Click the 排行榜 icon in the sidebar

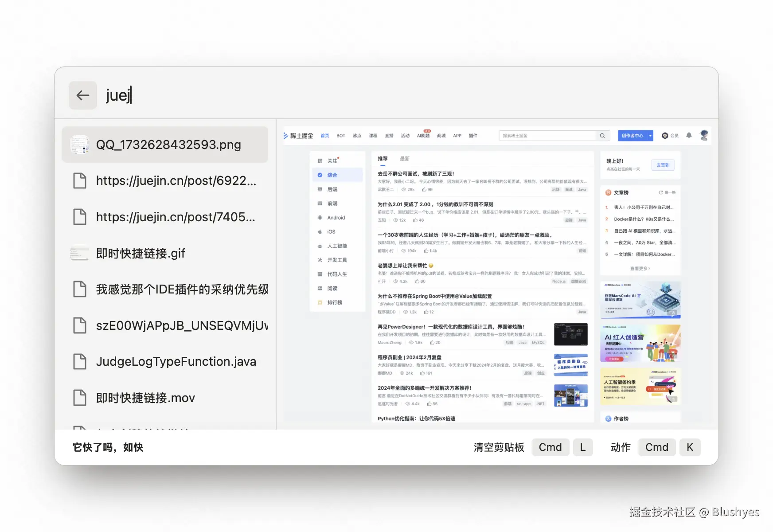pyautogui.click(x=320, y=302)
